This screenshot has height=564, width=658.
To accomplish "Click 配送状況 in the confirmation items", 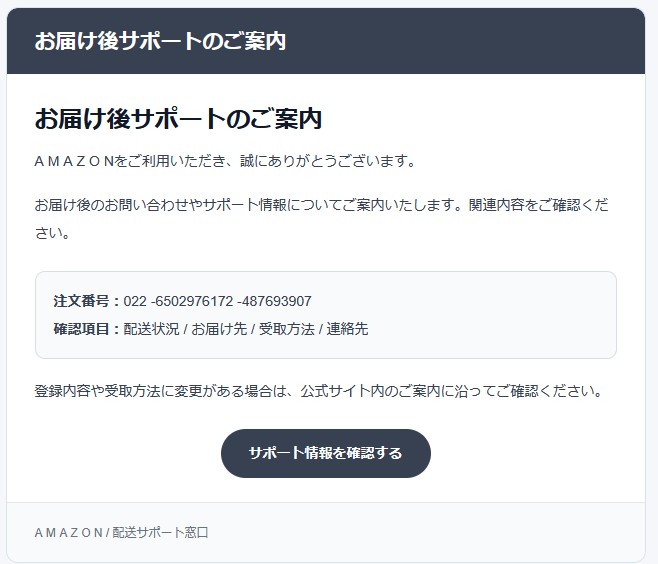I will tap(152, 328).
